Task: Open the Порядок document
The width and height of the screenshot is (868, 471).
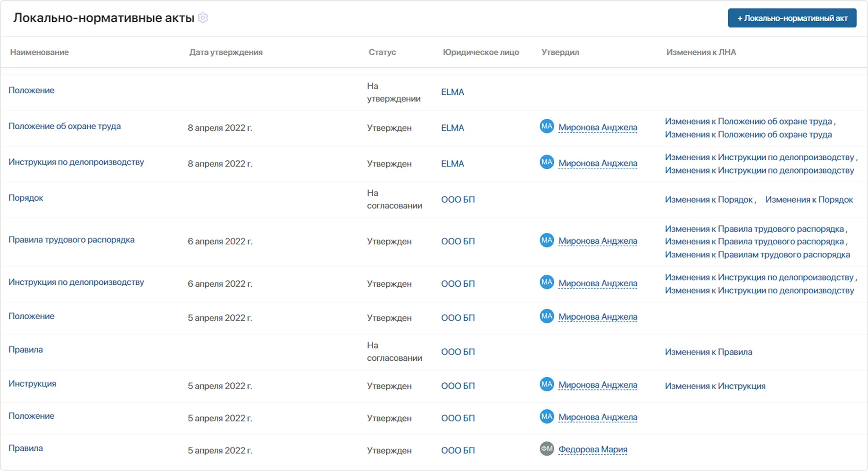Action: pyautogui.click(x=26, y=198)
